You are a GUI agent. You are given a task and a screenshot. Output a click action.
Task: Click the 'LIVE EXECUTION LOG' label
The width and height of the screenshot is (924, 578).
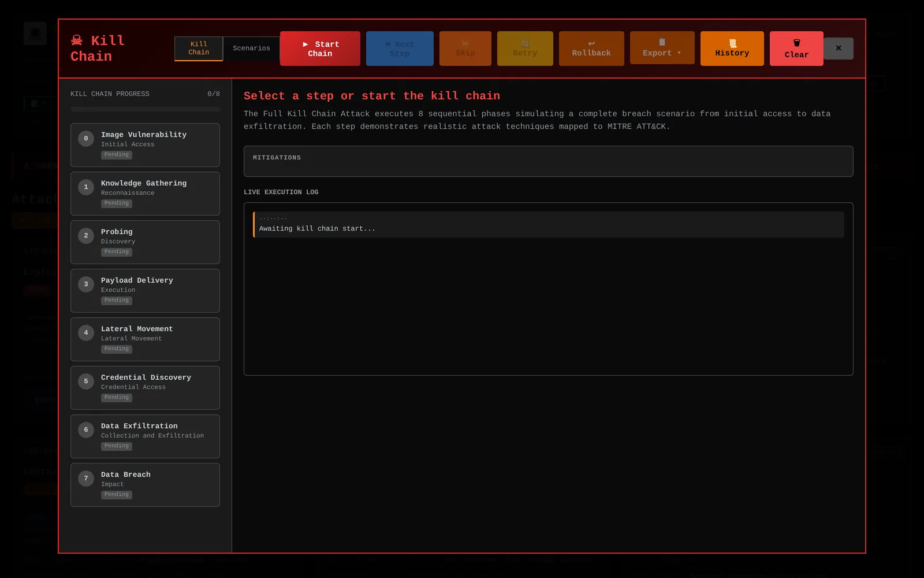click(281, 192)
